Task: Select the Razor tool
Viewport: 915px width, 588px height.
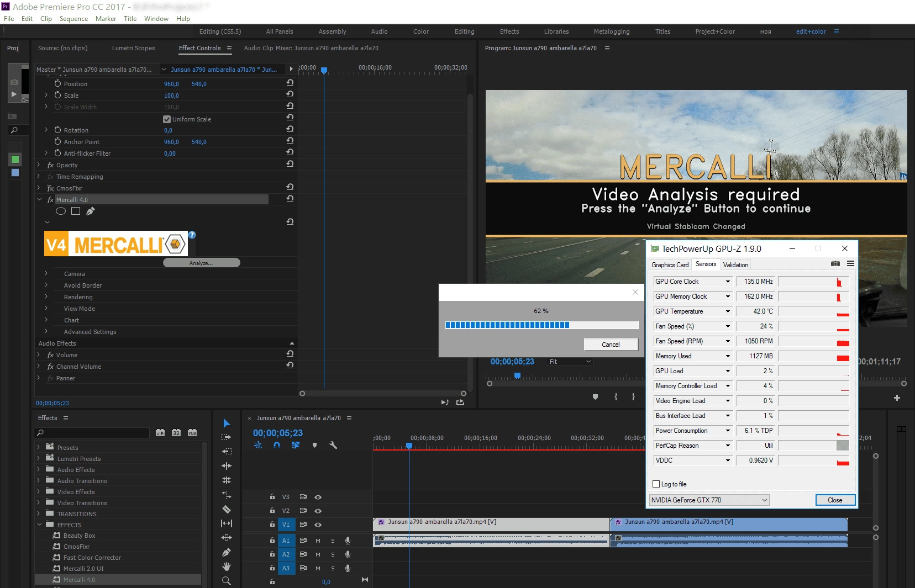Action: [227, 509]
